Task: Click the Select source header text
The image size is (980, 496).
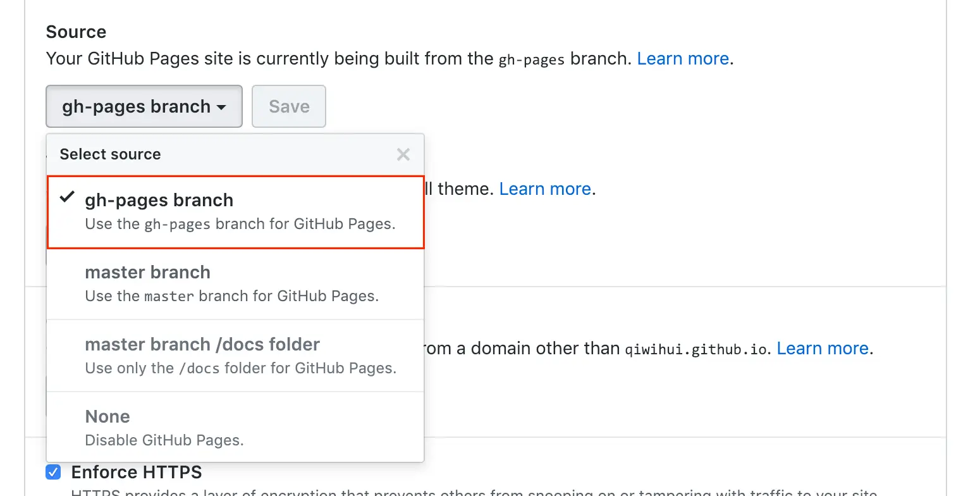Action: coord(109,154)
